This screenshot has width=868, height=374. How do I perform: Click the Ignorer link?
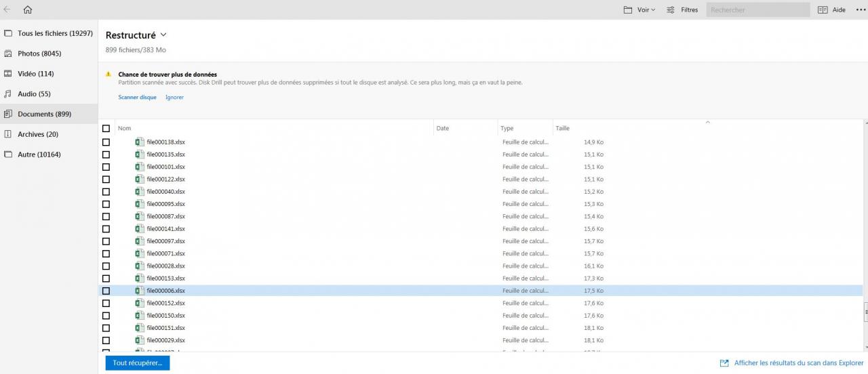(x=174, y=97)
